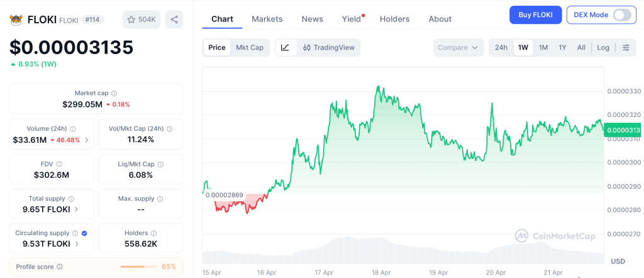
Task: Add FLOKI to watchlist with star button
Action: 141,19
